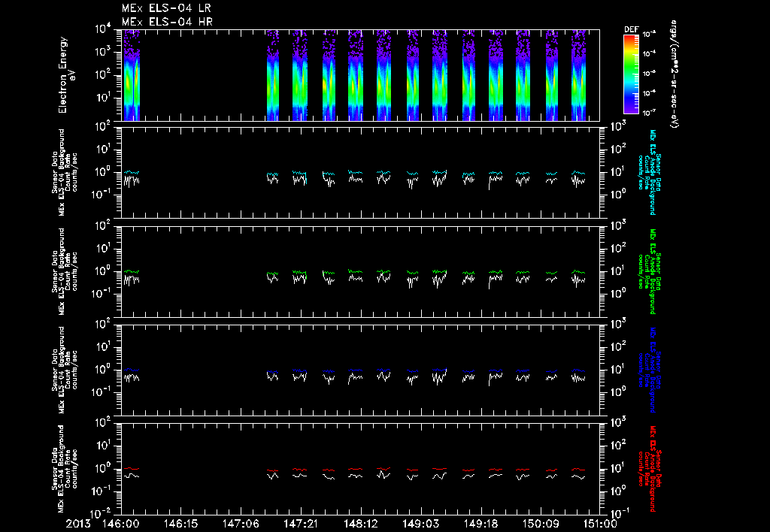Screen dimensions: 770x532
Task: Click the left axis label of the red-trace panel
Action: tap(65, 469)
